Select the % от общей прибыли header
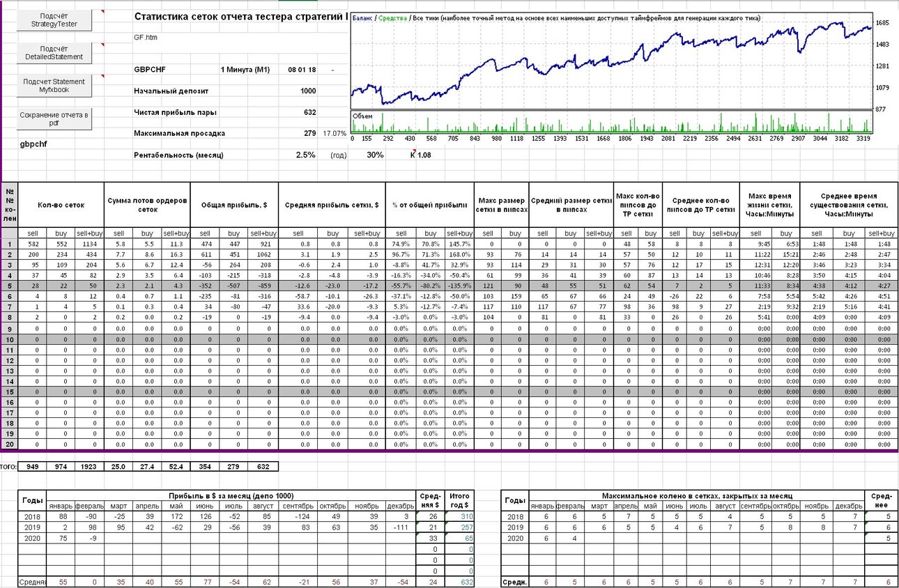Viewport: 899px width, 588px height. pyautogui.click(x=429, y=206)
